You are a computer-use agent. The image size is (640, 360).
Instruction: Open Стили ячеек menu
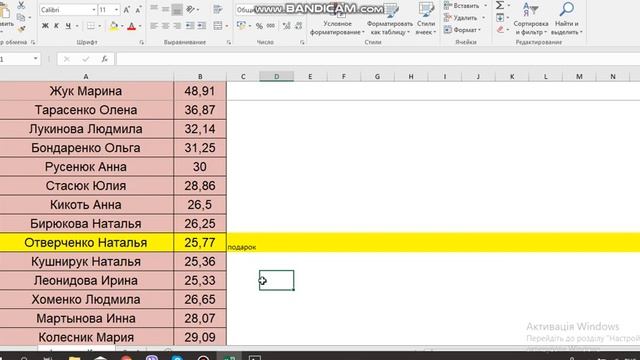426,19
